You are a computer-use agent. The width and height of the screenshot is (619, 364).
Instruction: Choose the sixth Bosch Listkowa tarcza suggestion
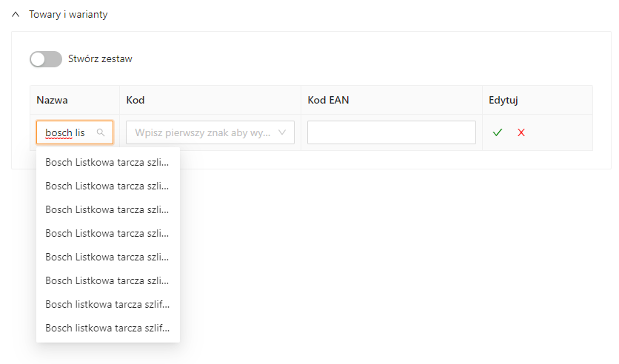click(x=107, y=280)
